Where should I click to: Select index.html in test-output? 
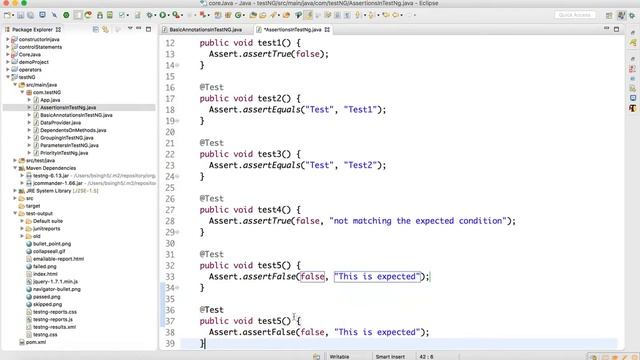coord(45,274)
